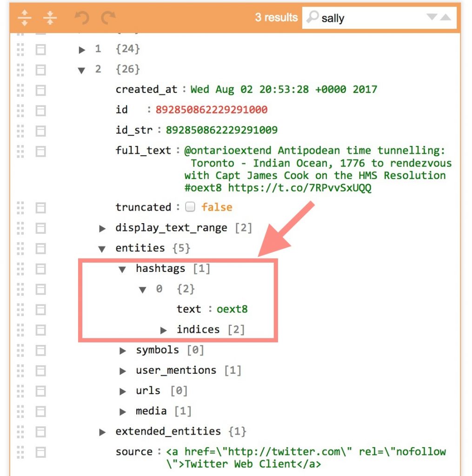Expand the display_text_range array
Image resolution: width=472 pixels, height=476 pixels.
(102, 228)
